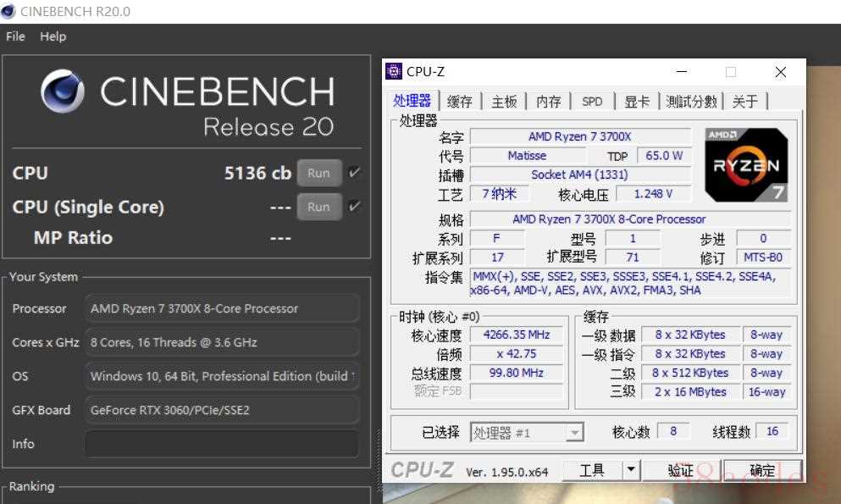Expand the 工具 button dropdown arrow
This screenshot has width=841, height=504.
(x=631, y=470)
